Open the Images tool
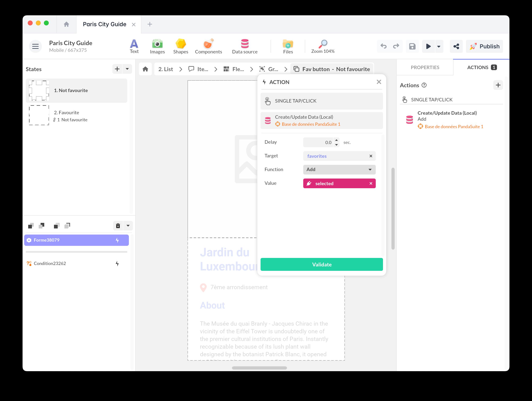This screenshot has width=532, height=401. point(157,46)
